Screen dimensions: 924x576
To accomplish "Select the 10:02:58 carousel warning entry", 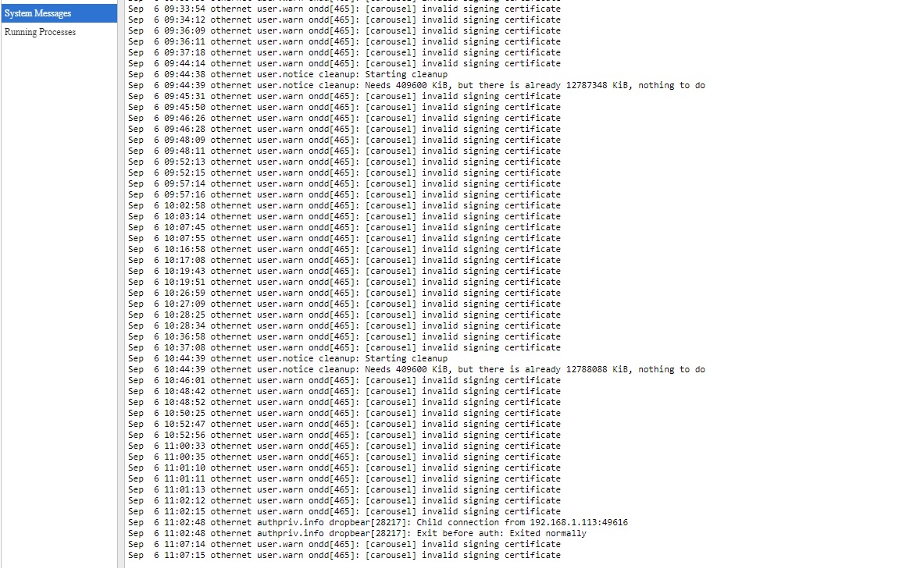I will tap(344, 205).
